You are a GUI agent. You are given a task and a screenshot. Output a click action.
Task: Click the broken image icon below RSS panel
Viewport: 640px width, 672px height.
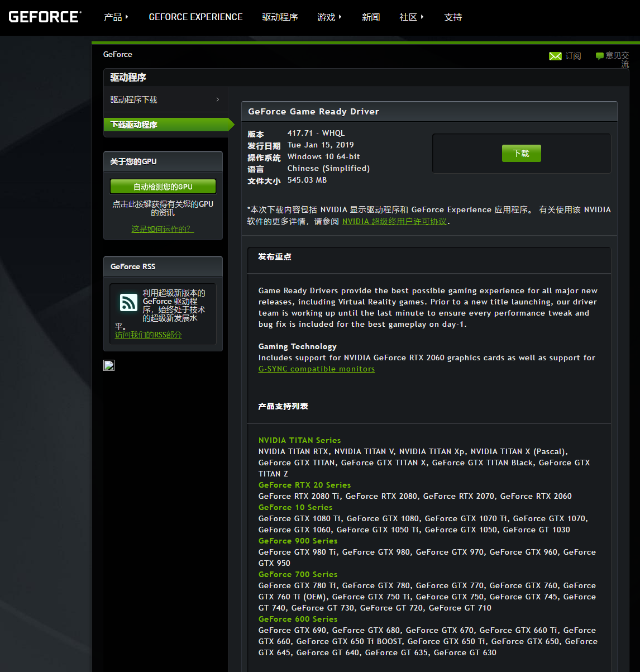tap(109, 365)
